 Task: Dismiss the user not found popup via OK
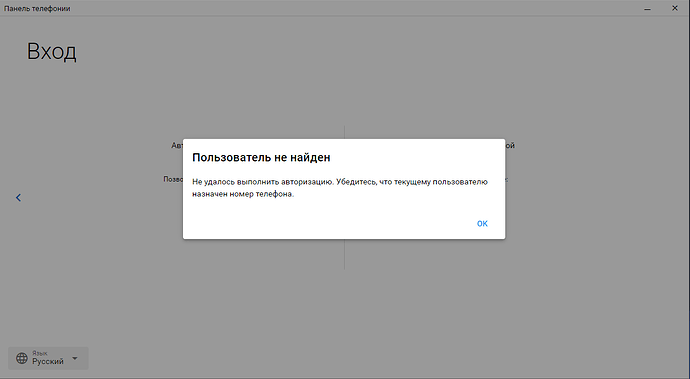pos(482,224)
